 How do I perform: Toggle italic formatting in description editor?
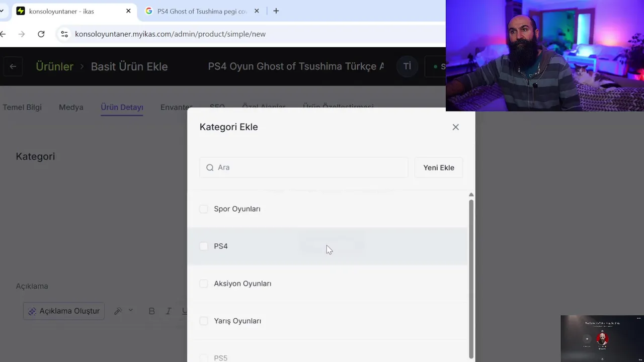[x=169, y=311]
